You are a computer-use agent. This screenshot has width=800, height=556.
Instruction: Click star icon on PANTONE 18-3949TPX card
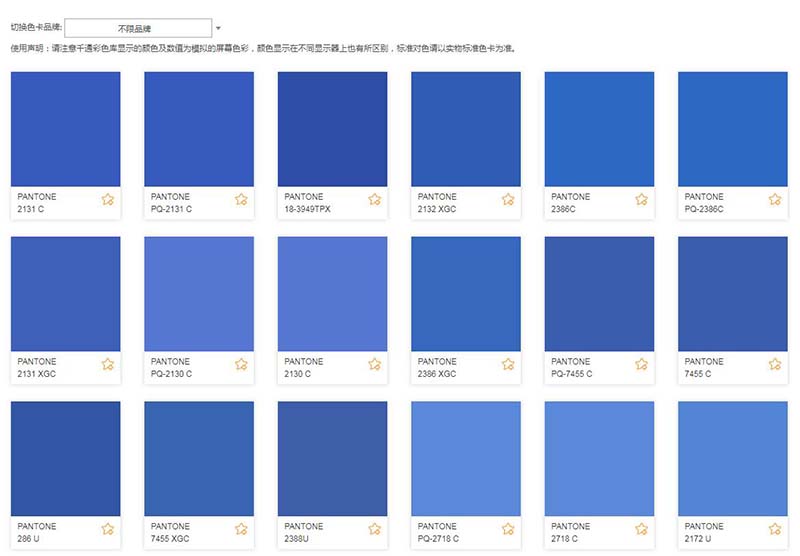click(374, 199)
